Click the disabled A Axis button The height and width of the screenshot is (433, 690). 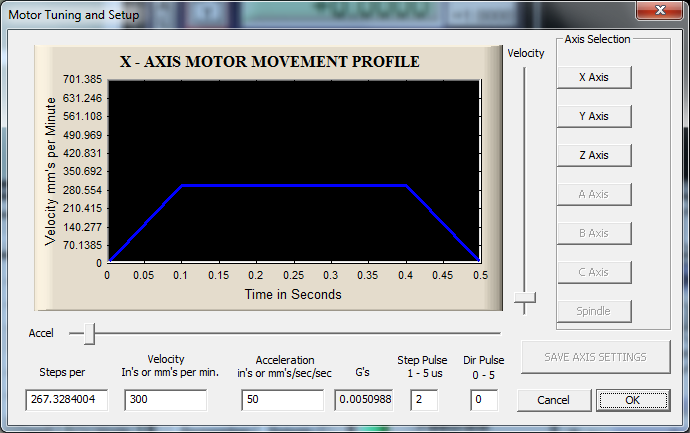[x=594, y=194]
